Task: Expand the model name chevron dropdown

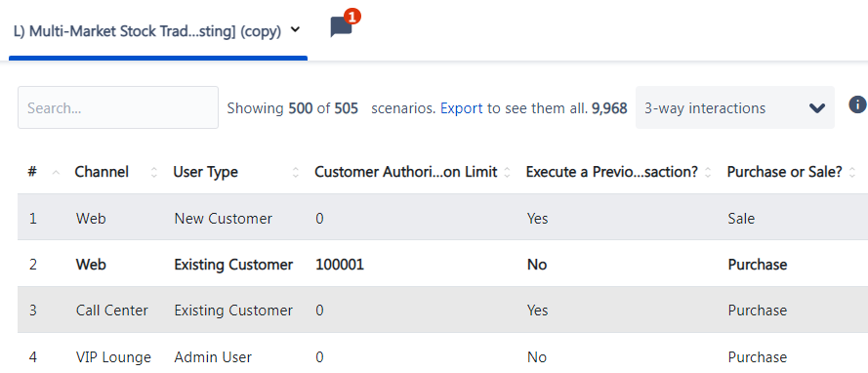Action: point(295,30)
